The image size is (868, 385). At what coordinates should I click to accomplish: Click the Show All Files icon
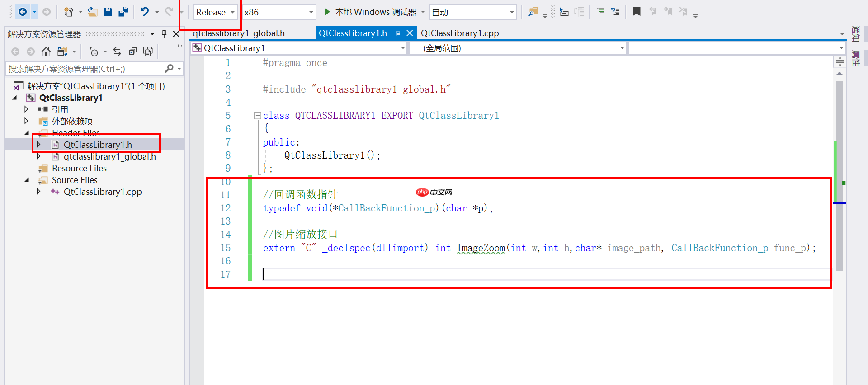point(148,52)
